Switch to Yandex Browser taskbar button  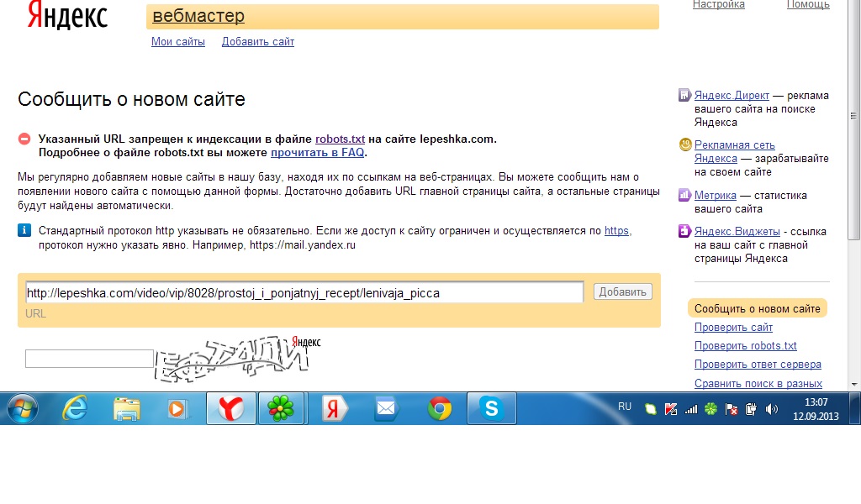point(230,408)
